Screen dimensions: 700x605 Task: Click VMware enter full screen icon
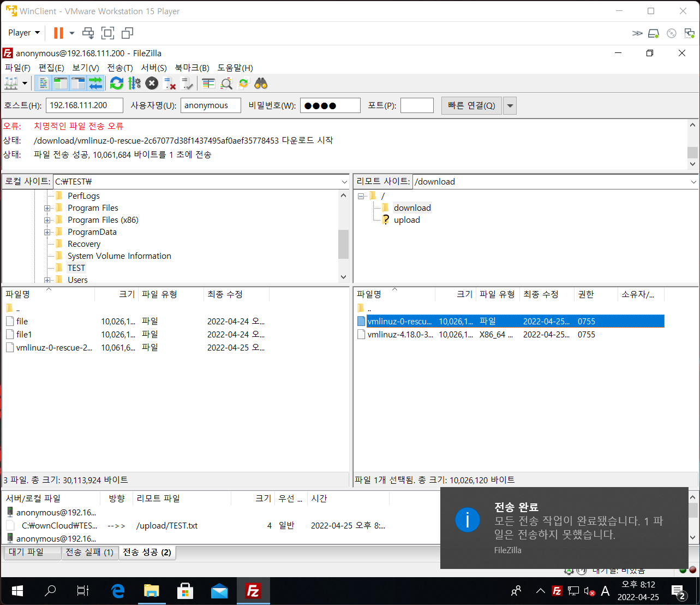(x=108, y=33)
